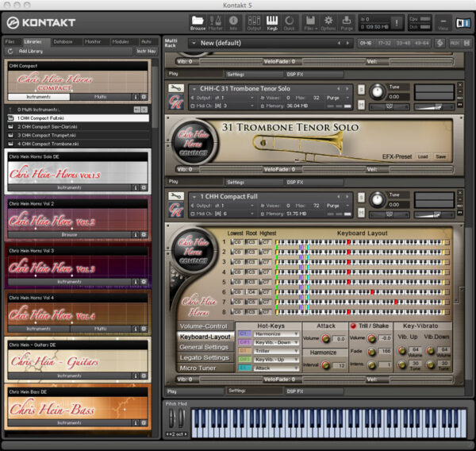Solo the CHH Compact Full instrument
Viewport: 476px width, 451px height.
361,198
